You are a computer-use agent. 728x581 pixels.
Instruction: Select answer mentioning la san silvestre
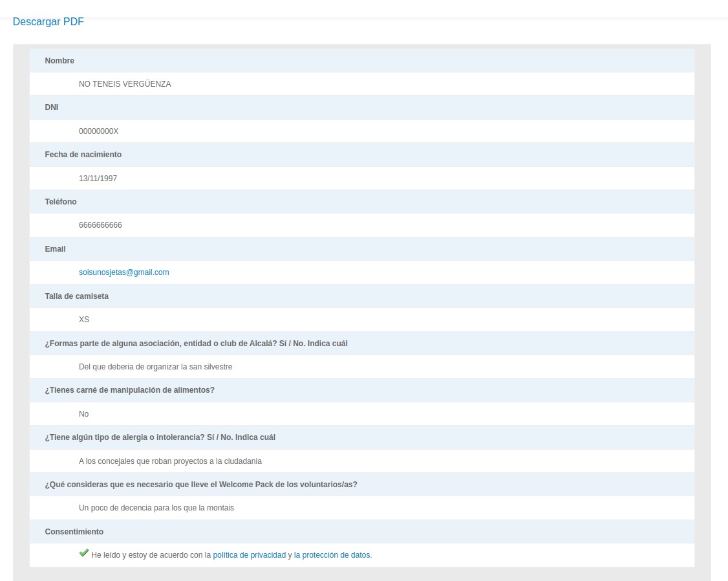click(x=156, y=367)
